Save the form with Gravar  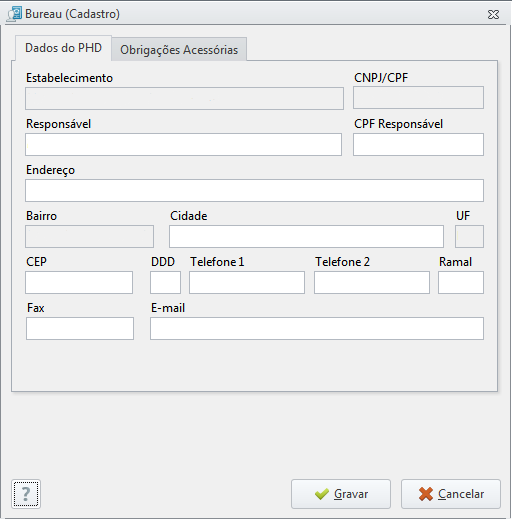click(x=341, y=494)
